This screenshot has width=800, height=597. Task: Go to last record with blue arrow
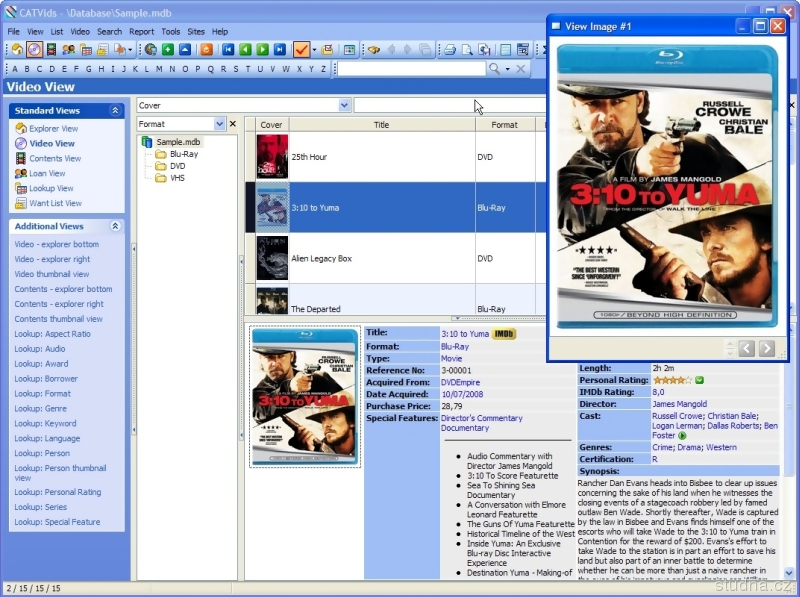tap(280, 49)
